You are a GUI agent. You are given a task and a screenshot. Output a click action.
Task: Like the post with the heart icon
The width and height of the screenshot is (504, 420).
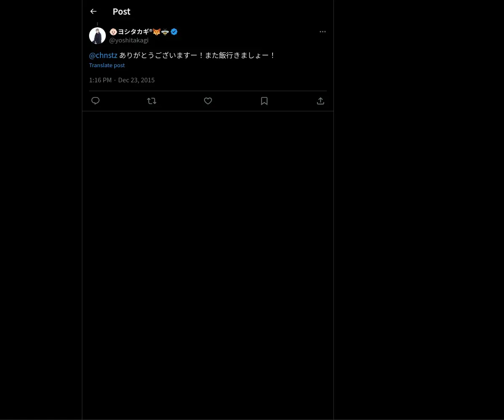tap(208, 101)
